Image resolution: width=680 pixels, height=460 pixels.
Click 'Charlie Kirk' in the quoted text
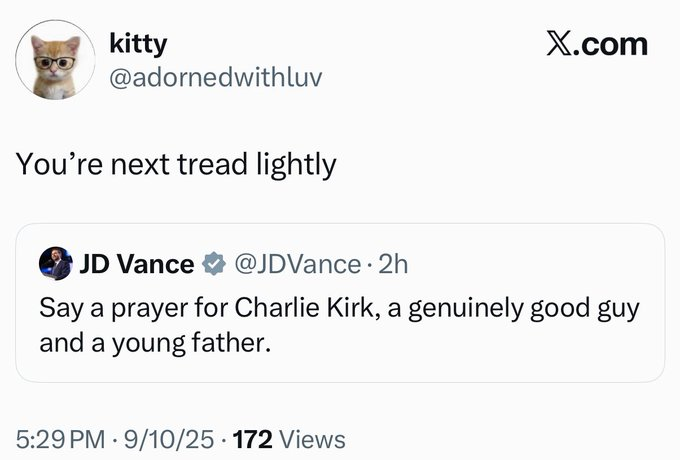(x=304, y=308)
